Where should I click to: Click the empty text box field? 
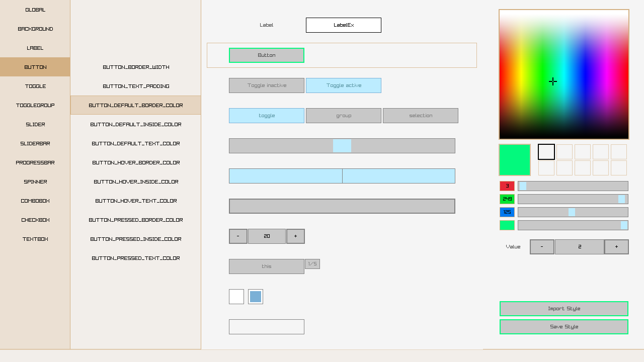point(267,327)
